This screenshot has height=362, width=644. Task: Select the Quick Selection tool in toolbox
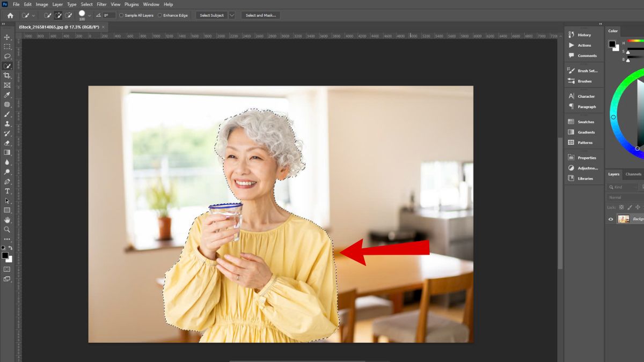(x=7, y=66)
